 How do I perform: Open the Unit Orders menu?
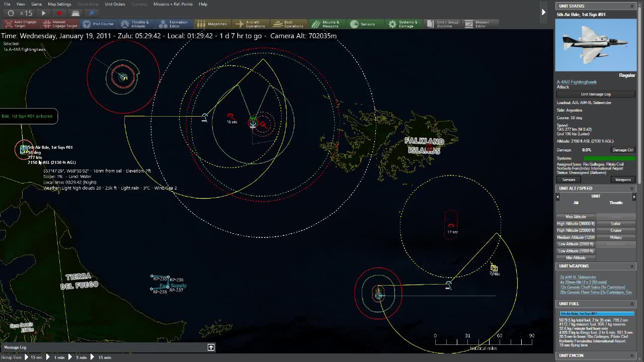coord(115,4)
